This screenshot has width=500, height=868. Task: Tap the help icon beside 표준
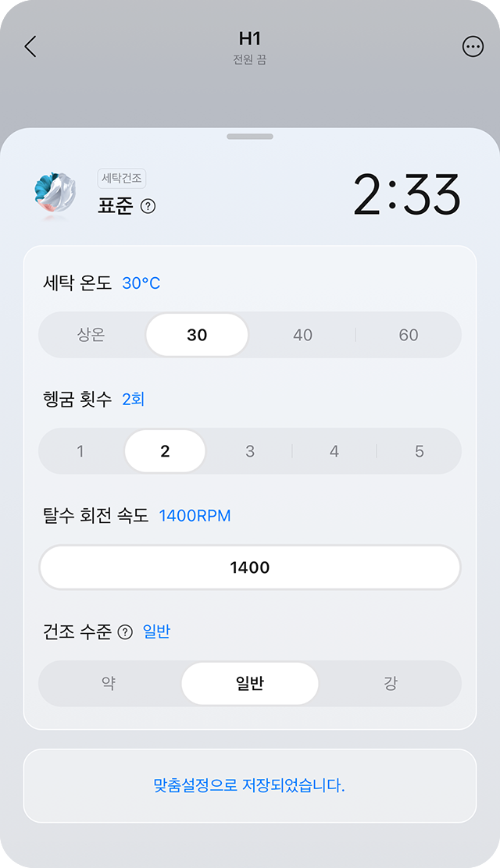tap(148, 207)
